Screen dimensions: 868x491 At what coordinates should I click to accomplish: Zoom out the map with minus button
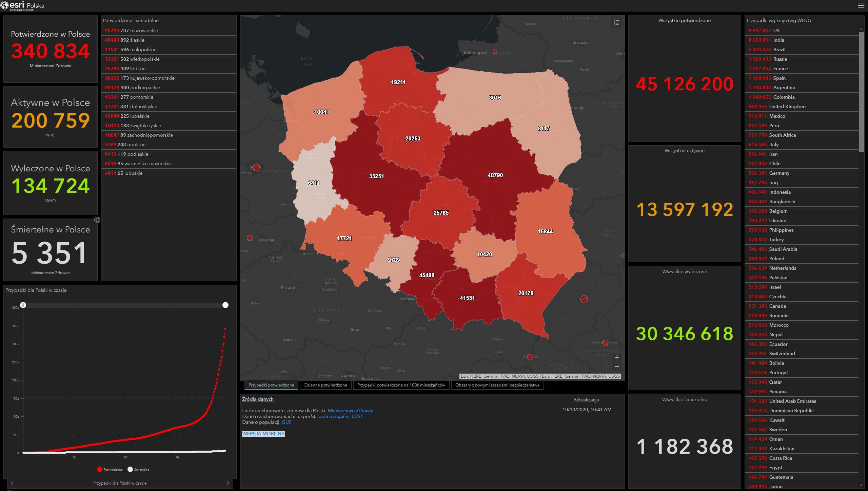pos(617,366)
